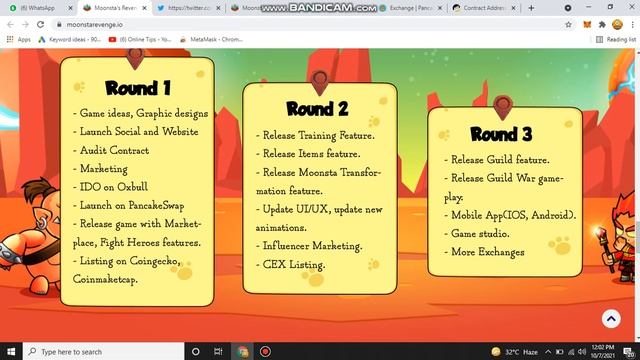Open the notification center icon
This screenshot has height=360, width=640.
click(x=629, y=351)
